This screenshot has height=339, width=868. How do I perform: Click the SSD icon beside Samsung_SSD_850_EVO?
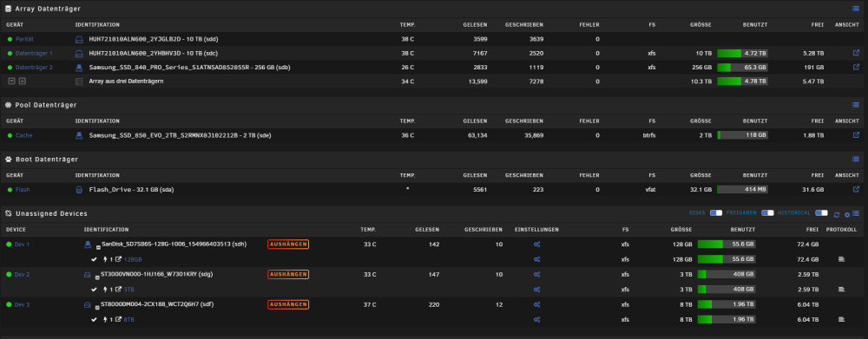79,135
